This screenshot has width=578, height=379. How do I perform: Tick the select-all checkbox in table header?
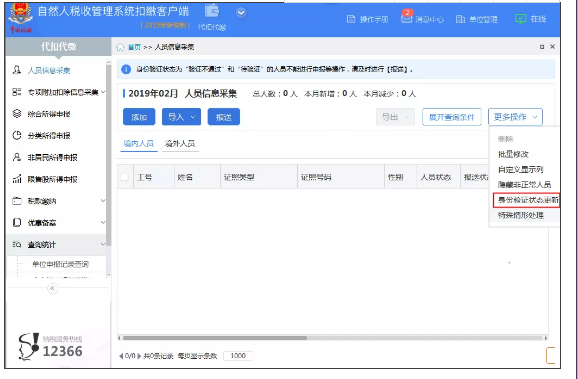(125, 177)
